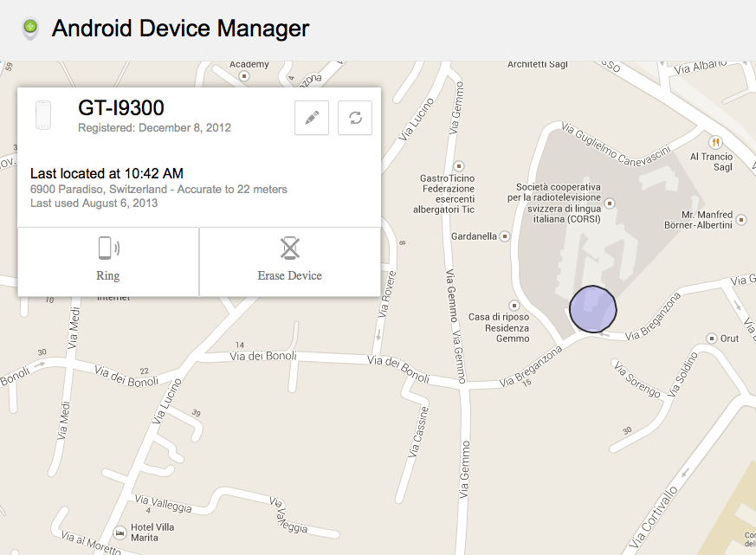756x555 pixels.
Task: Click the Via al Moretto street label
Action: point(91,543)
